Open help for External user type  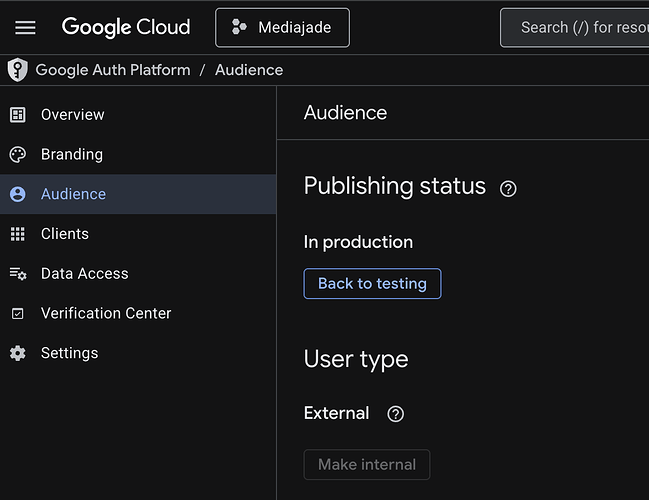395,414
